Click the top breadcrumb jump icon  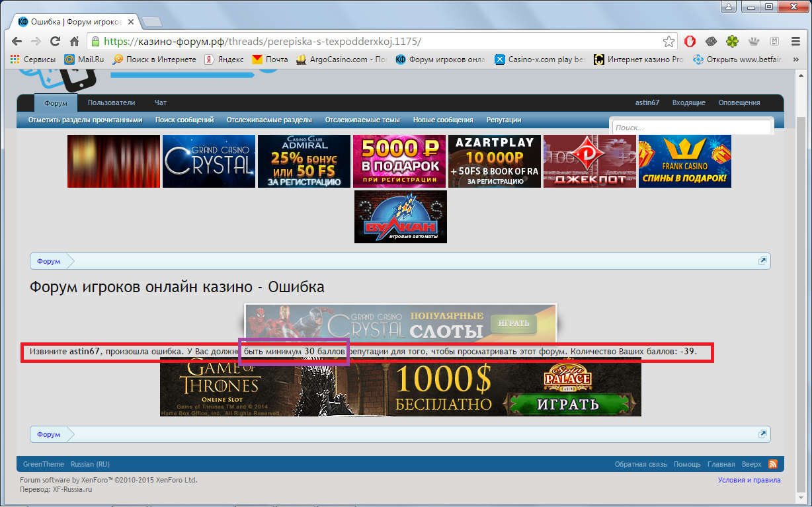pyautogui.click(x=762, y=261)
